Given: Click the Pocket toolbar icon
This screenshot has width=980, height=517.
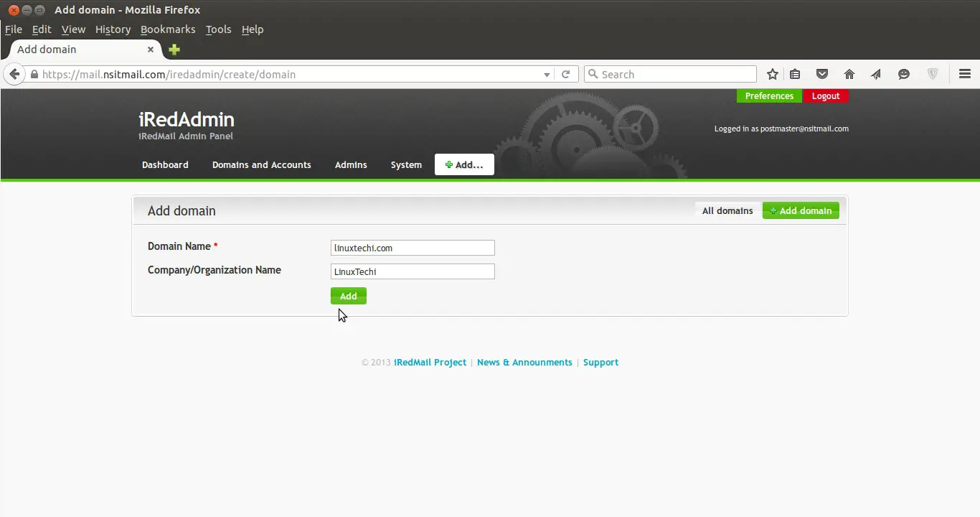Looking at the screenshot, I should 822,74.
